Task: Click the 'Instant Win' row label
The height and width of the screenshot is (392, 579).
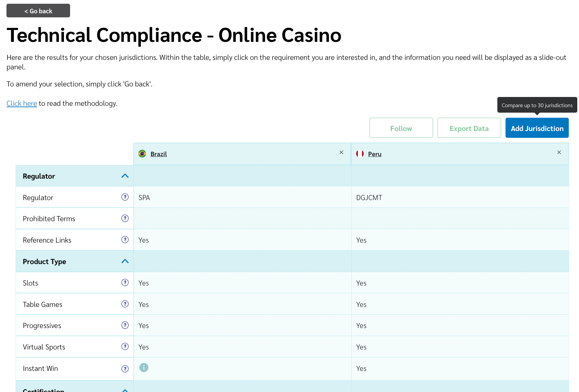Action: click(40, 369)
